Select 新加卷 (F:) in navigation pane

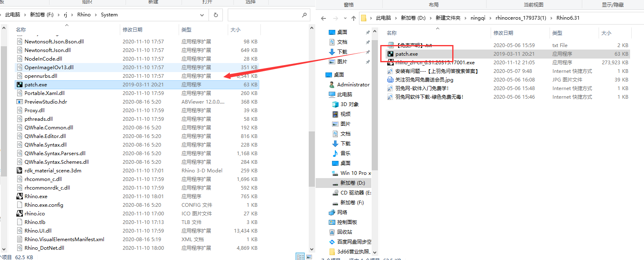pyautogui.click(x=348, y=202)
